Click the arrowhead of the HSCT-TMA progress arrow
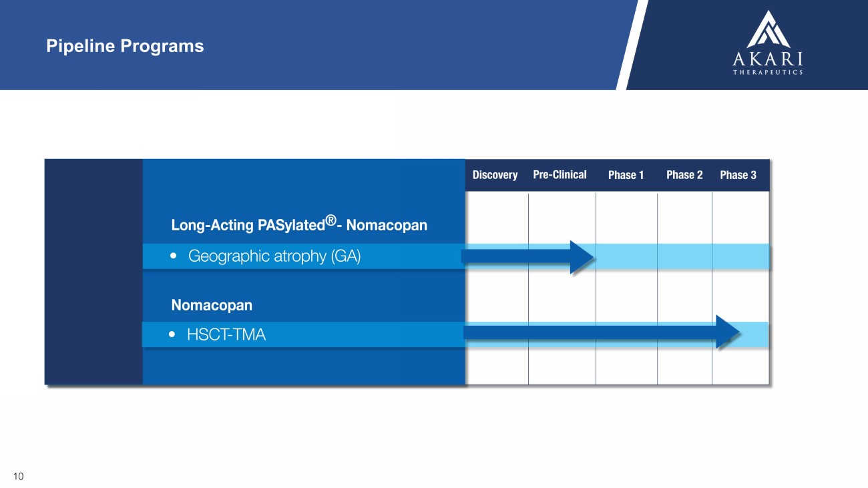The width and height of the screenshot is (868, 488). [727, 332]
